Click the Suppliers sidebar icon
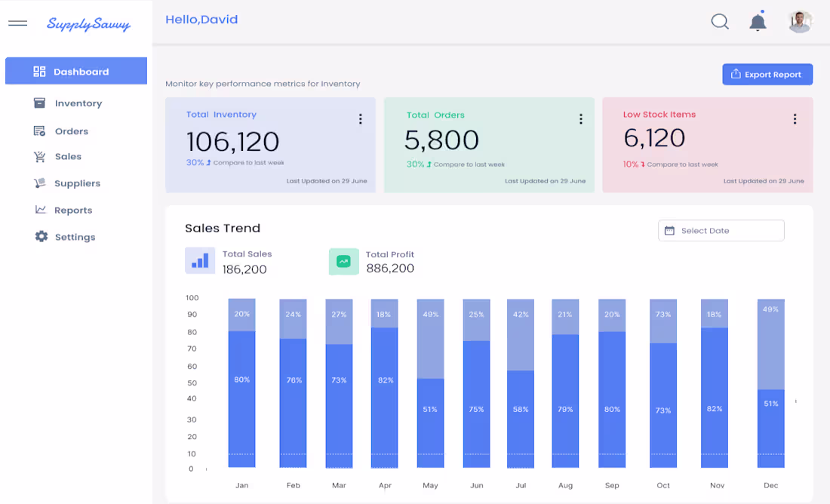830x504 pixels. pyautogui.click(x=39, y=183)
